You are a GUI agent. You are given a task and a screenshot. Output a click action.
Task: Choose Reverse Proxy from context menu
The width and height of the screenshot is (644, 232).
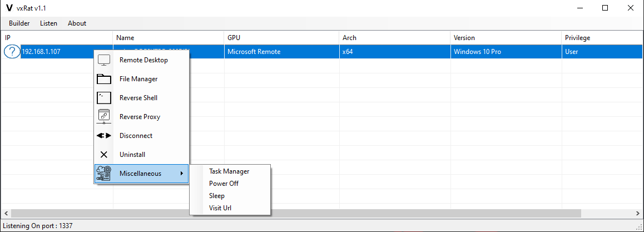click(x=142, y=117)
